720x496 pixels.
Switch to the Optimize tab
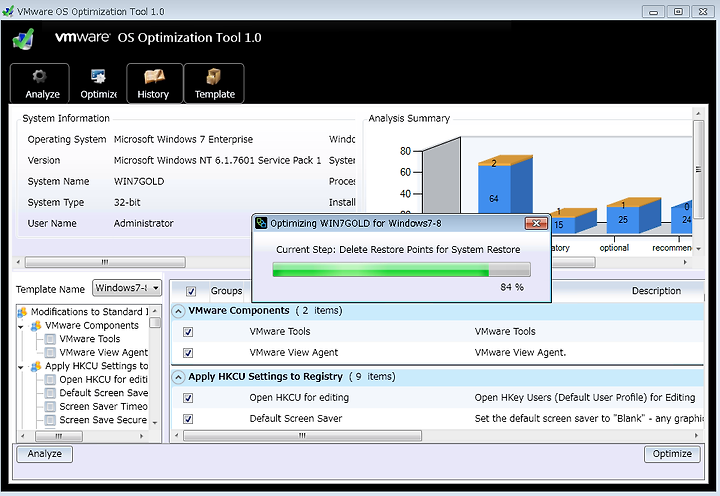[98, 84]
